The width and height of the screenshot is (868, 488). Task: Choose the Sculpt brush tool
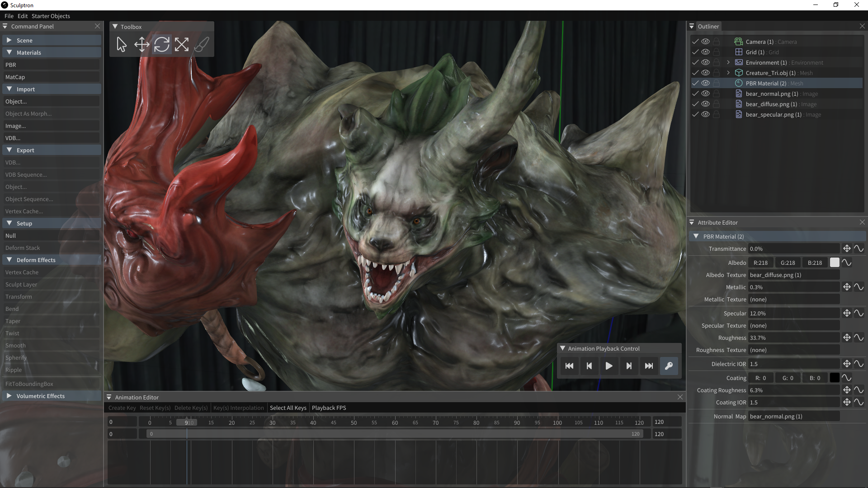click(x=201, y=44)
